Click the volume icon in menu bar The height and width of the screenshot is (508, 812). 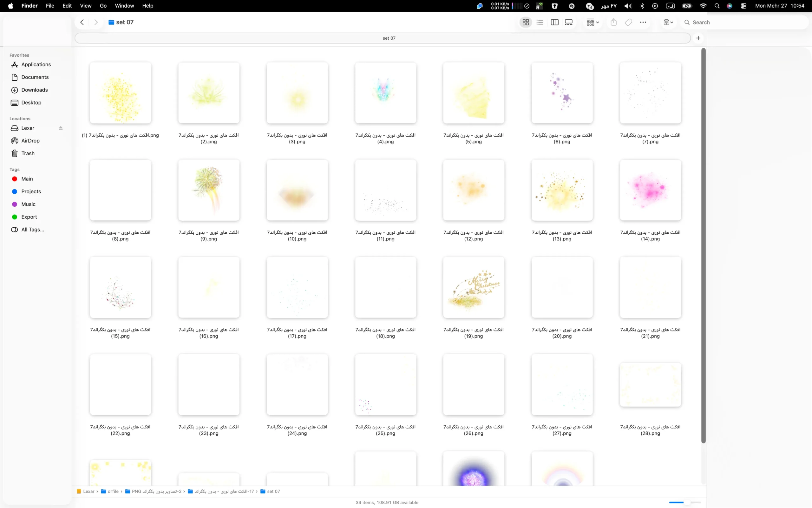pyautogui.click(x=628, y=6)
